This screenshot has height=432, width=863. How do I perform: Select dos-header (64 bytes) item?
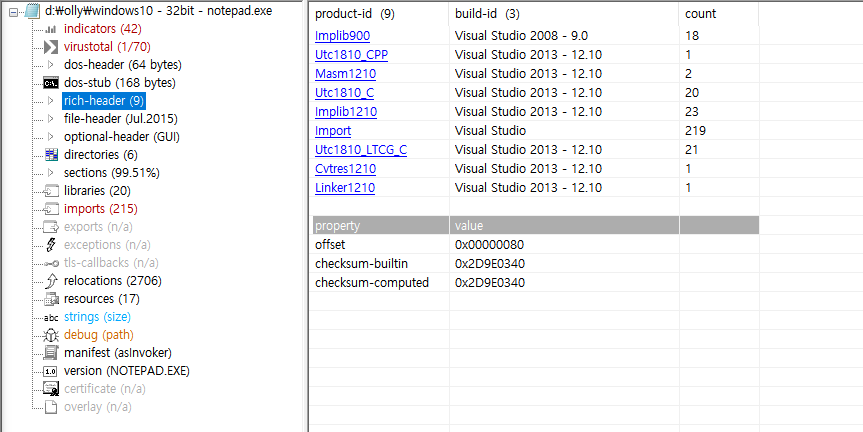[x=123, y=65]
